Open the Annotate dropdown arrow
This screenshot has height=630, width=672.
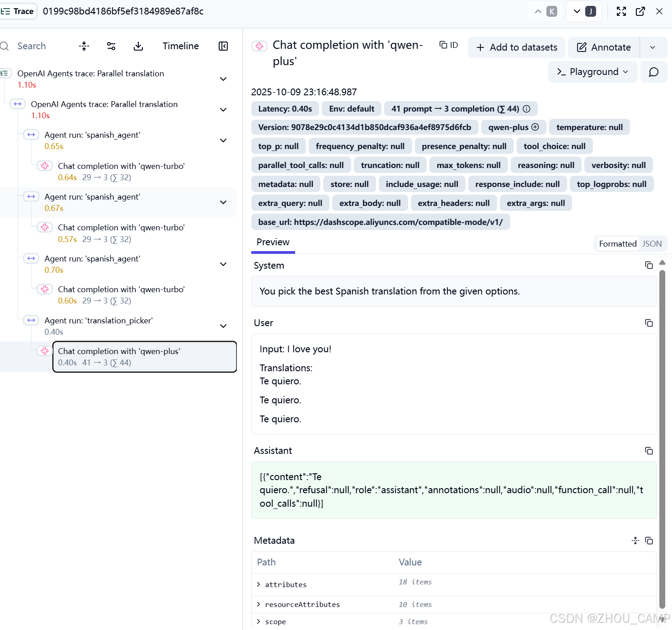pos(653,47)
